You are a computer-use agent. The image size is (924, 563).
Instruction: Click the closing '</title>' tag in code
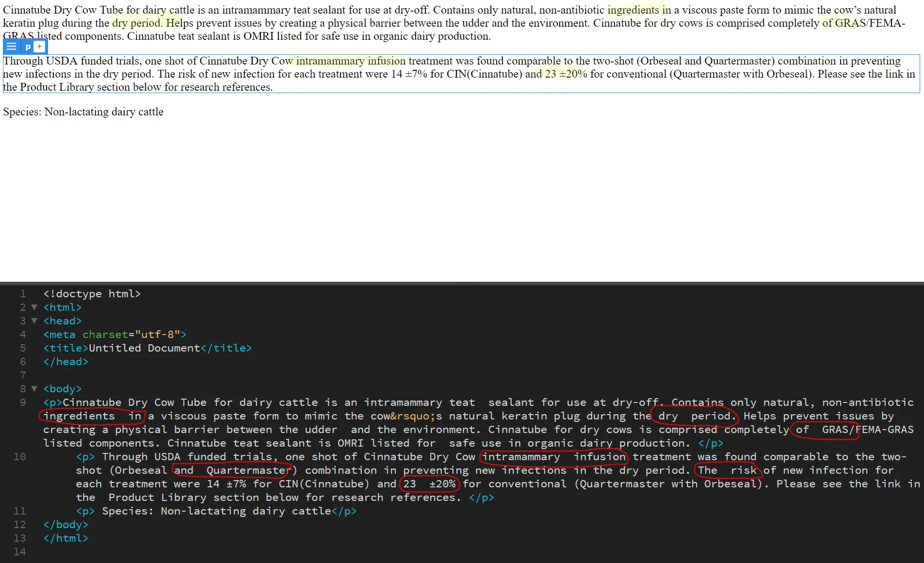pos(226,348)
